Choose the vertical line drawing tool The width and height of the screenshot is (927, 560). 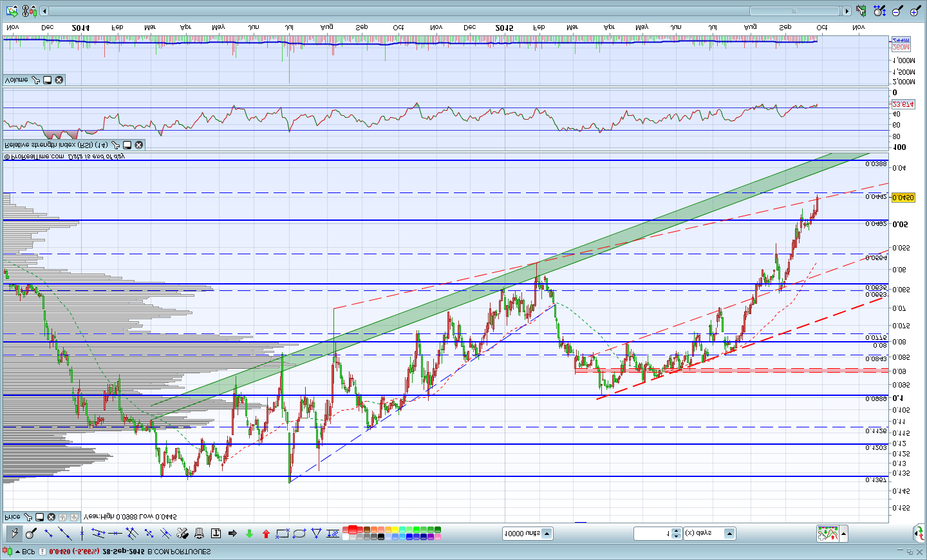click(82, 534)
